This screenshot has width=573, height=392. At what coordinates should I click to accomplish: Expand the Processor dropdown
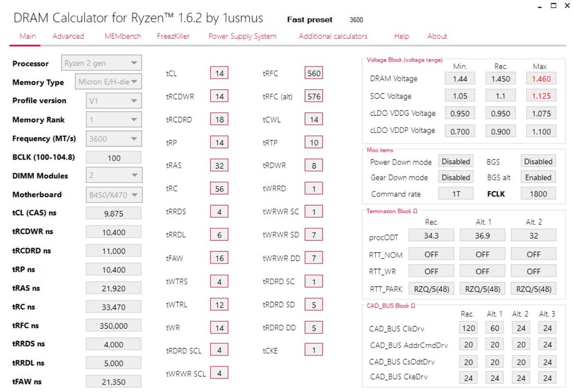click(x=102, y=63)
